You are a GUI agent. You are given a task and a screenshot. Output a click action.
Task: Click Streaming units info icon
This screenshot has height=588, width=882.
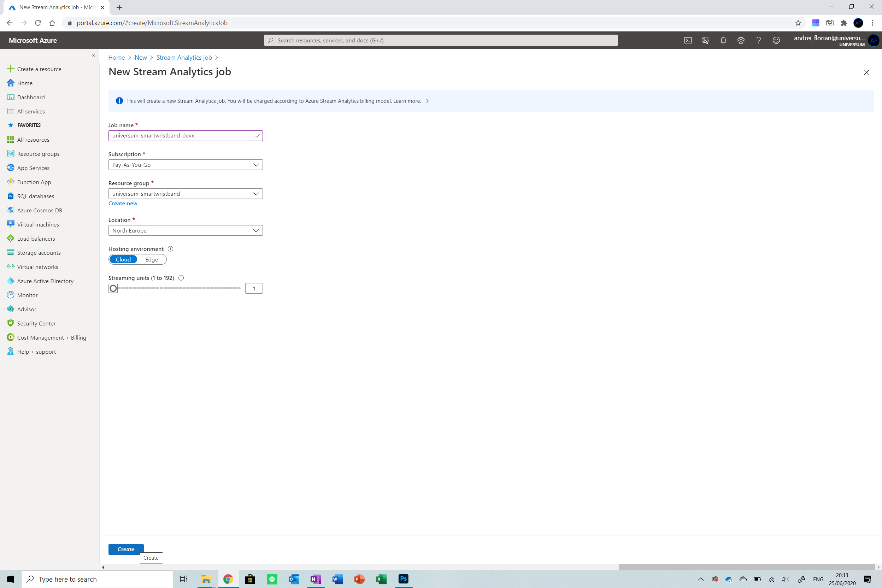coord(181,278)
